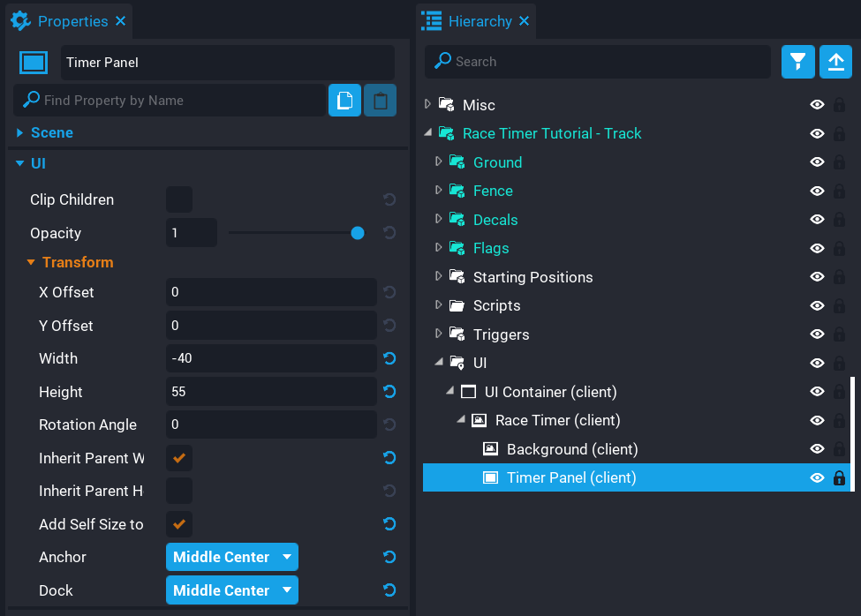Select the Hierarchy tab
Image resolution: width=861 pixels, height=616 pixels.
click(477, 20)
